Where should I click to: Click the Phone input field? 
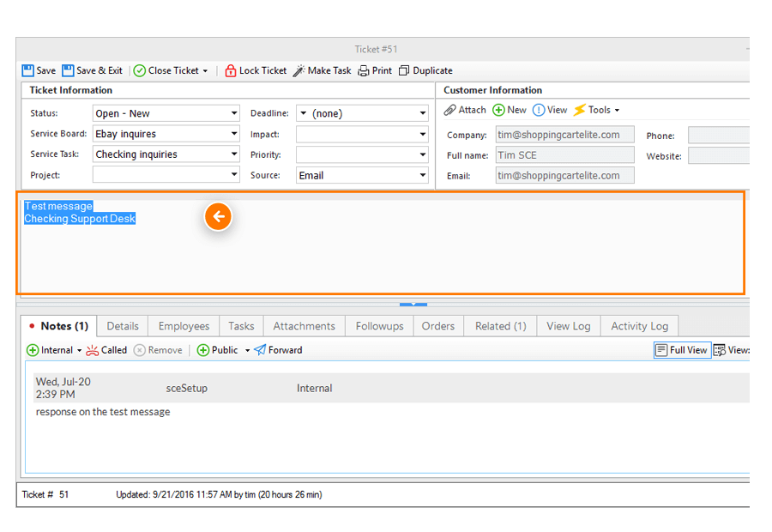pyautogui.click(x=719, y=135)
